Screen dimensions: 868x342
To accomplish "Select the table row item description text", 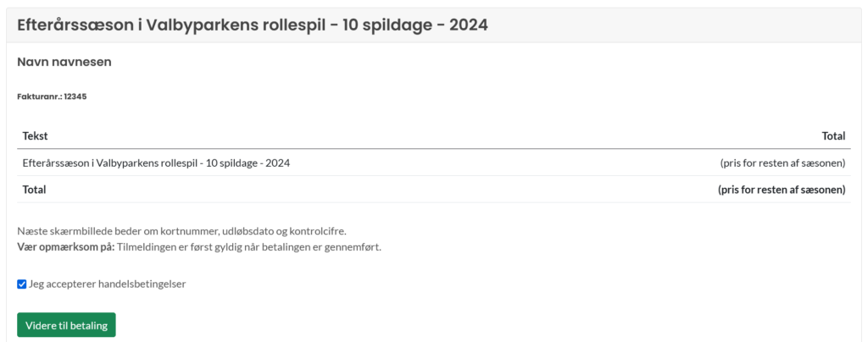I will (156, 163).
